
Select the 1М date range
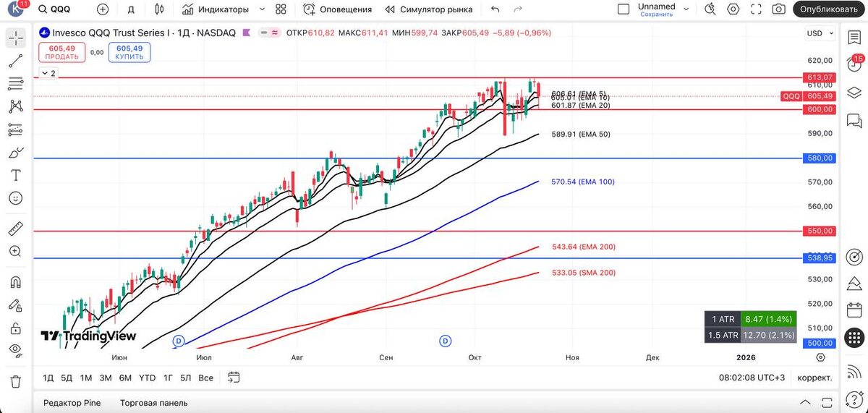tap(86, 378)
